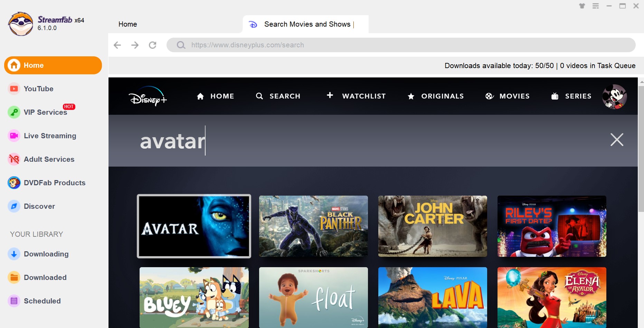644x328 pixels.
Task: Open the Scheduled list icon
Action: (14, 301)
